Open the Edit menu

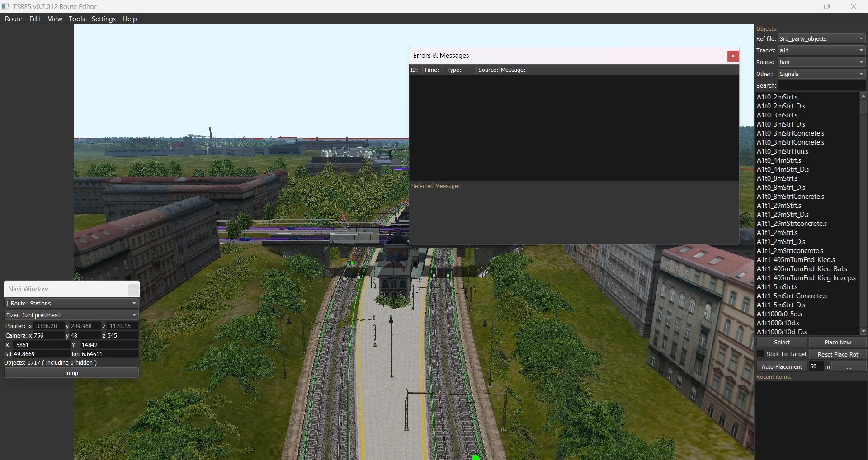point(35,19)
